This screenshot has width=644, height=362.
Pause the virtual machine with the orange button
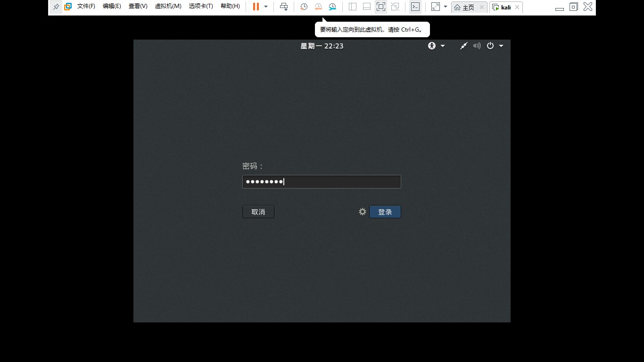(x=256, y=7)
